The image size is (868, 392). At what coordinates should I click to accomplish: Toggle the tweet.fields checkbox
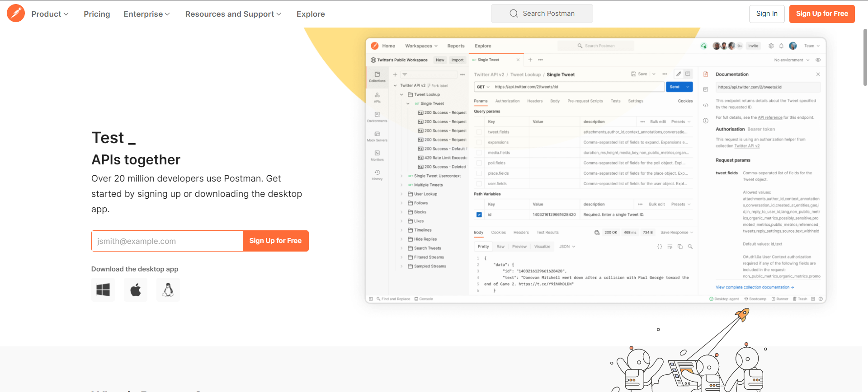479,132
